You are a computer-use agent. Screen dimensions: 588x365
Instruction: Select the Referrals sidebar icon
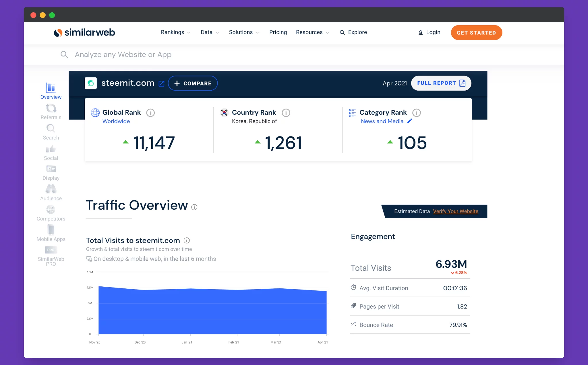pyautogui.click(x=51, y=109)
